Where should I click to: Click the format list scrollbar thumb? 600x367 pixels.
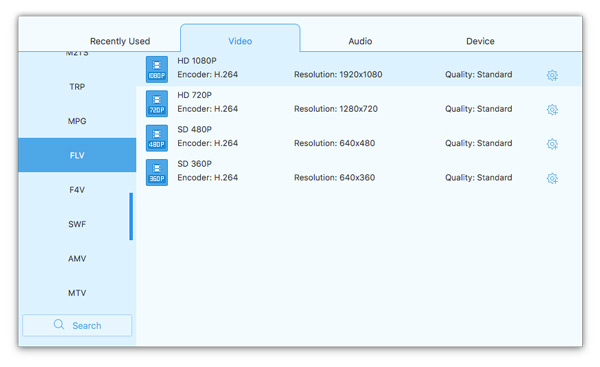(x=131, y=217)
